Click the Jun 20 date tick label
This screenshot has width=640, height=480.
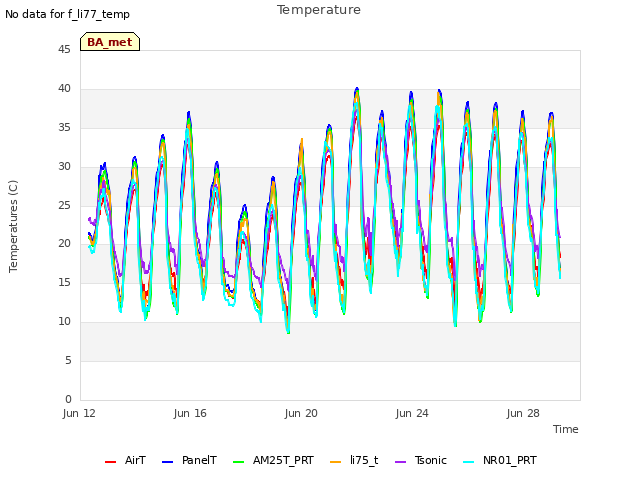tap(301, 413)
